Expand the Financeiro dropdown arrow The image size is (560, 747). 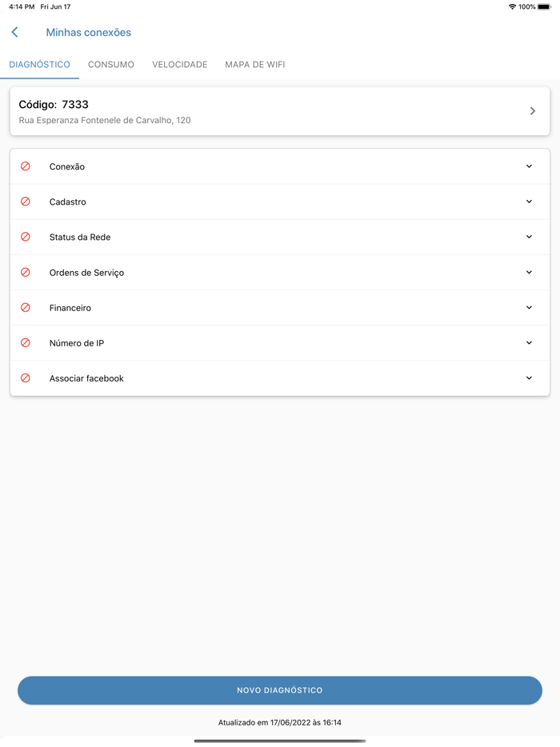529,307
